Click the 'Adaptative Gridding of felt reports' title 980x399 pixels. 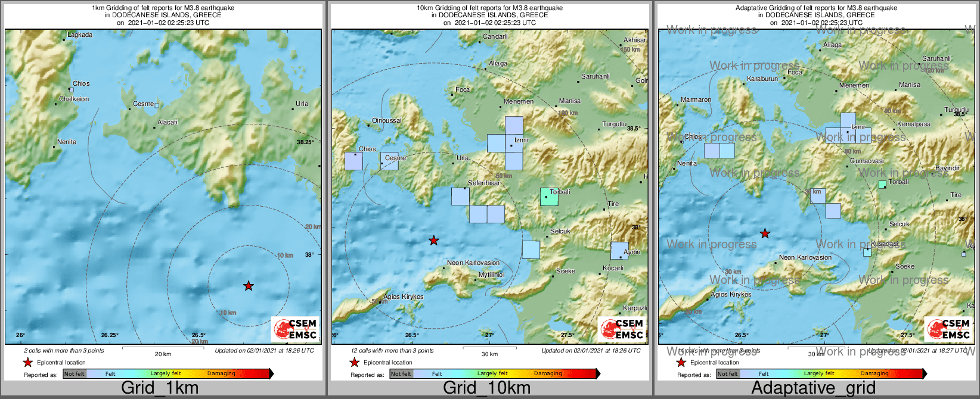coord(816,8)
